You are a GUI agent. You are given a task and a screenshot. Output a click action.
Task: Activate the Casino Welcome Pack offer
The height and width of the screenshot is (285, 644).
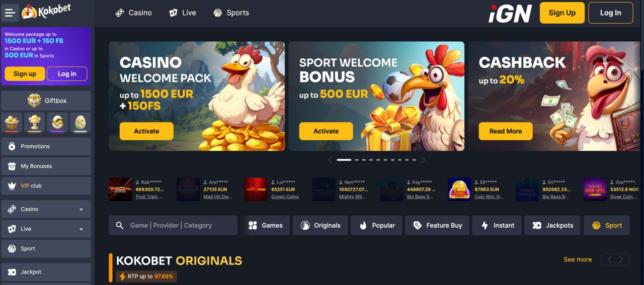[146, 131]
